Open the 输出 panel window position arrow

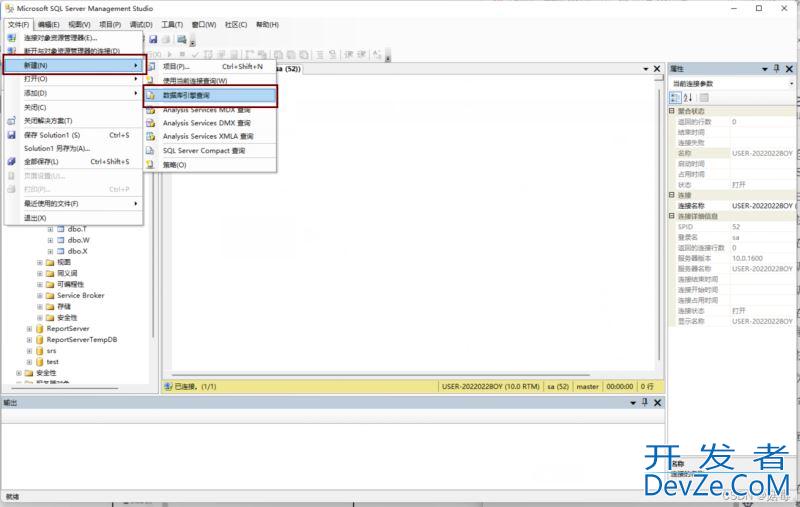pos(633,403)
